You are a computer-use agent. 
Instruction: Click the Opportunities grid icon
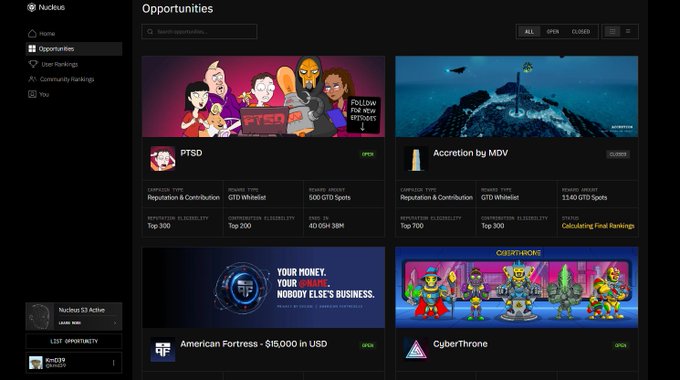click(32, 49)
